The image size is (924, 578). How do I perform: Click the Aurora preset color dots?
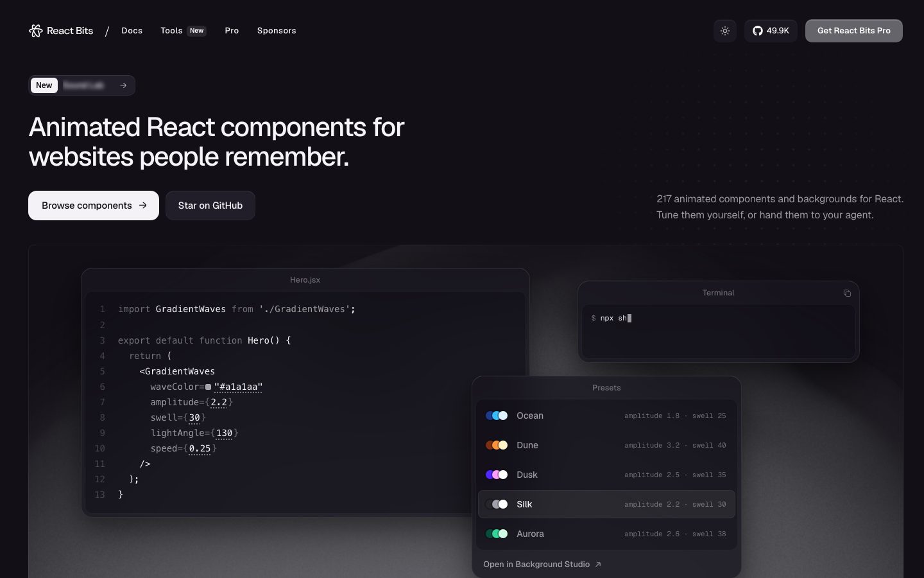click(497, 534)
